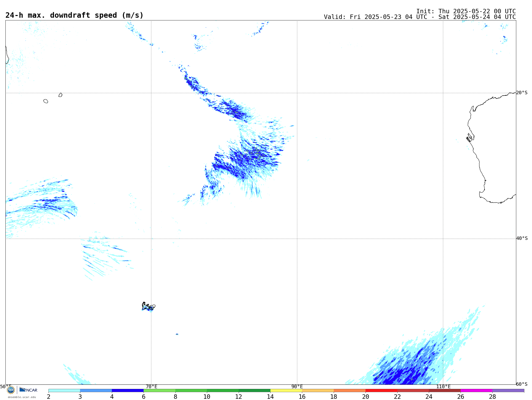532x400 pixels.
Task: Choose the yellow 14–16 m/s swatch
Action: [286, 391]
